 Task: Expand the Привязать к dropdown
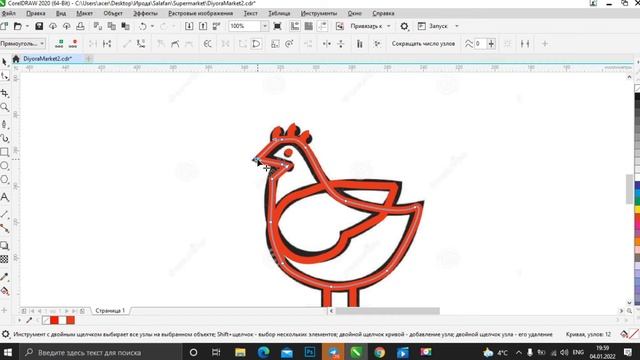[389, 26]
